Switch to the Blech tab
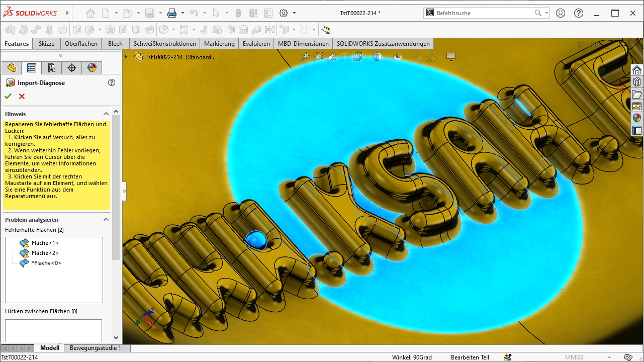 115,44
